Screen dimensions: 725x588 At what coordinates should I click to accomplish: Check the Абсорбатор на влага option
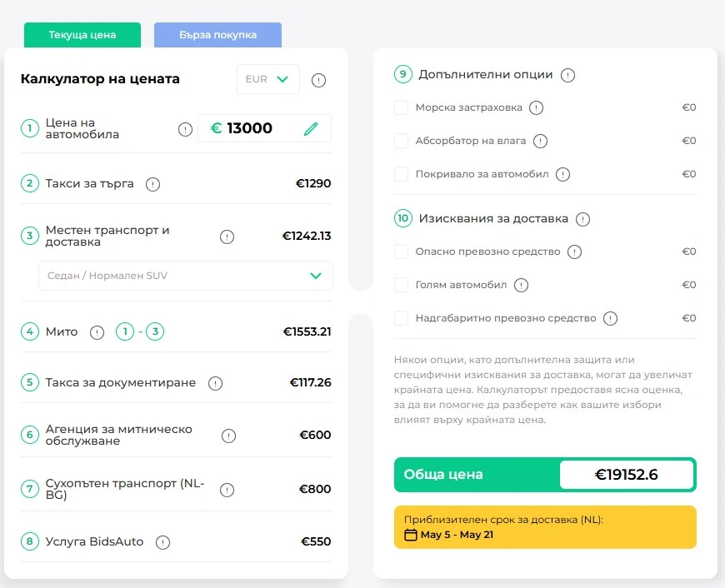(x=401, y=141)
